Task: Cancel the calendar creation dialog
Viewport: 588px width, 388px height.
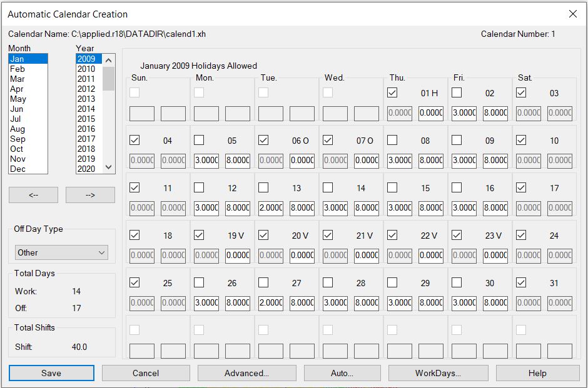Action: coord(146,372)
